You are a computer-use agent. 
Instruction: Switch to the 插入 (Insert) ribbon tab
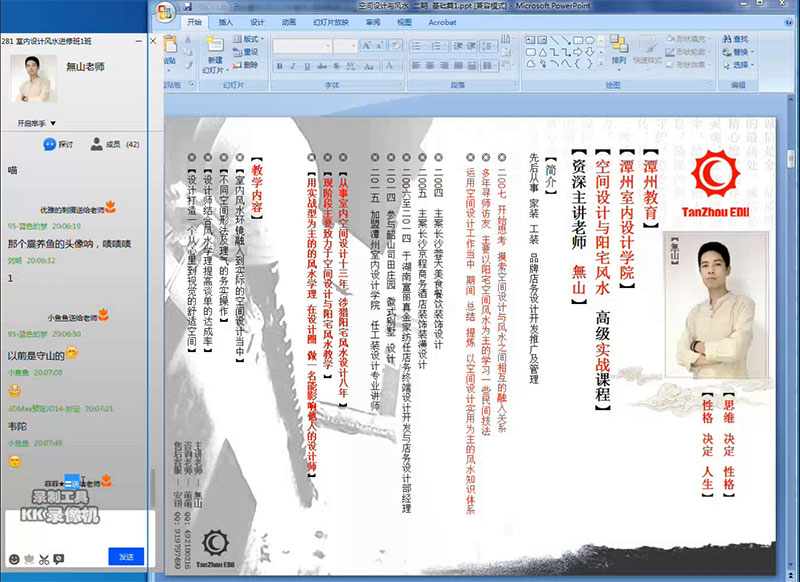pyautogui.click(x=226, y=22)
